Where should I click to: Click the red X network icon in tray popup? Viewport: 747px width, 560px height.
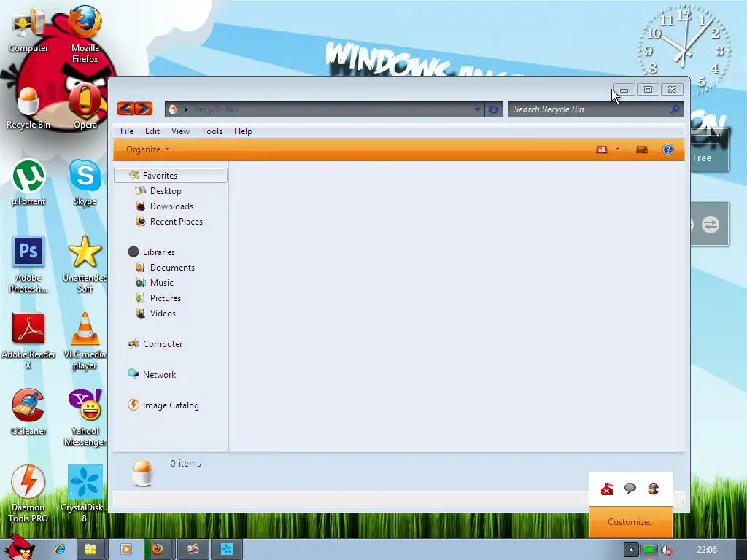coord(607,489)
